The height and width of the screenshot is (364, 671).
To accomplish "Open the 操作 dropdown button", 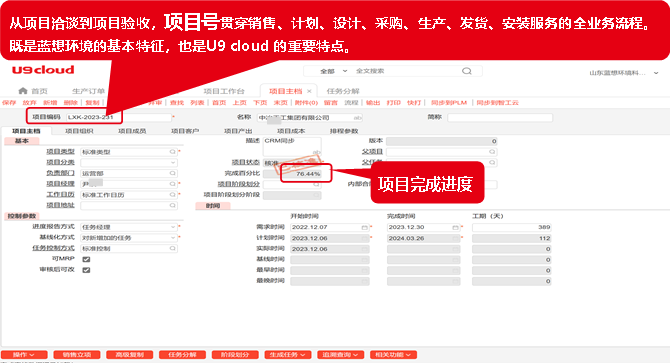I will [x=24, y=355].
